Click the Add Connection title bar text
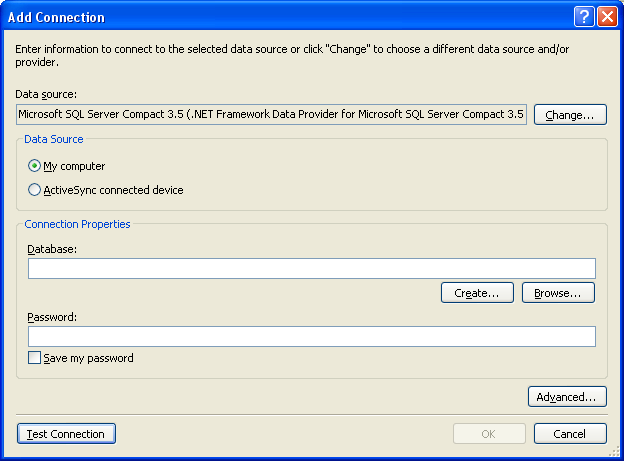The image size is (624, 461). point(56,17)
